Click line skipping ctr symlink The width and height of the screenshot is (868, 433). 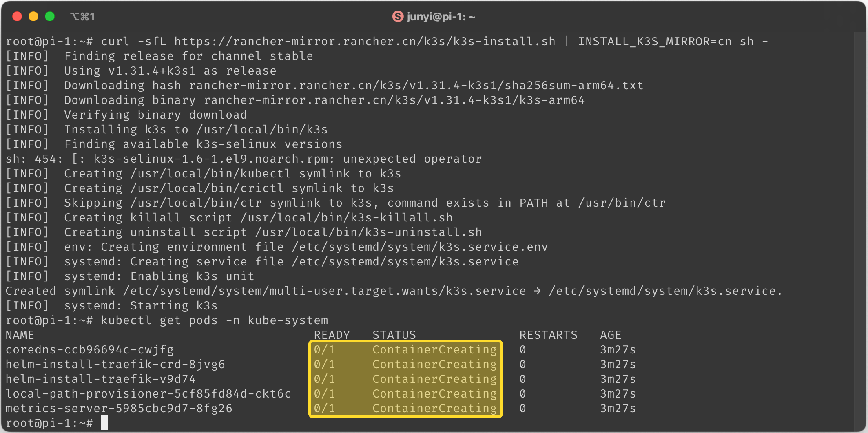[365, 203]
